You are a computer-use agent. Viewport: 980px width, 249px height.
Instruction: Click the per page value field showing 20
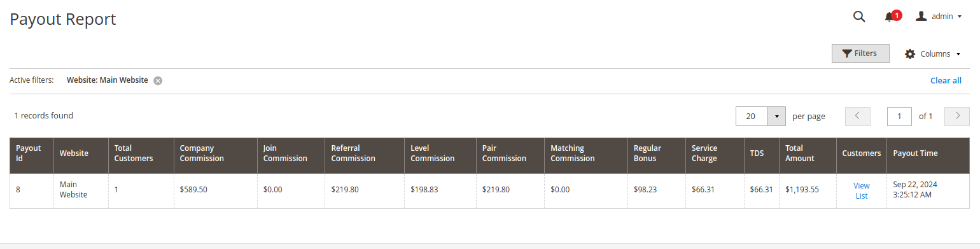(x=752, y=117)
